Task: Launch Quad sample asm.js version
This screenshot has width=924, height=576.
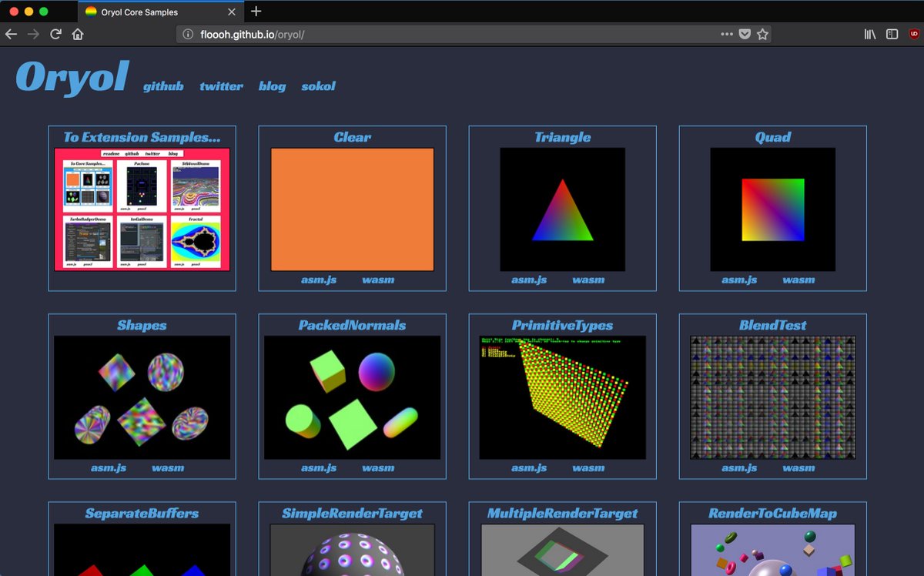Action: (739, 280)
